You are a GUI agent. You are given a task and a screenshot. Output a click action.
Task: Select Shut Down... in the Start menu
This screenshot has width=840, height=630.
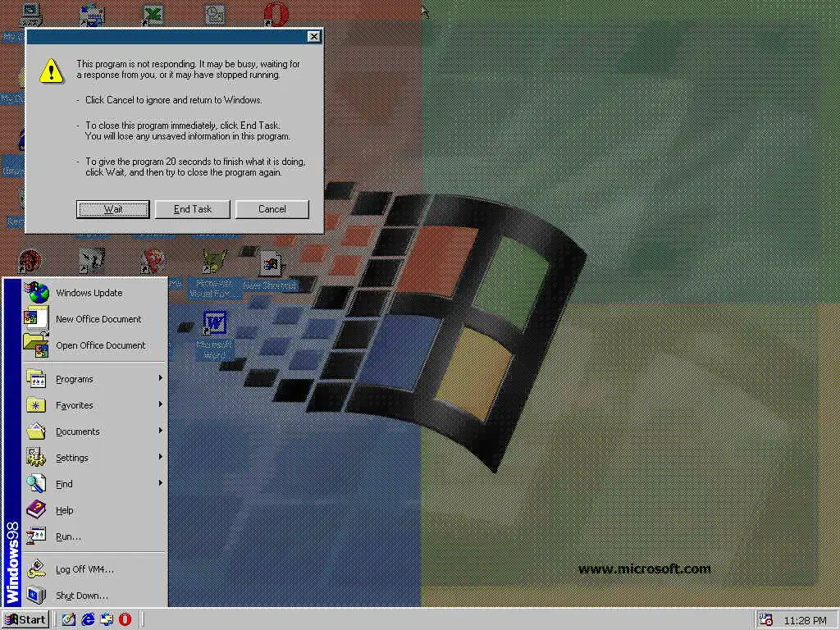[94, 596]
